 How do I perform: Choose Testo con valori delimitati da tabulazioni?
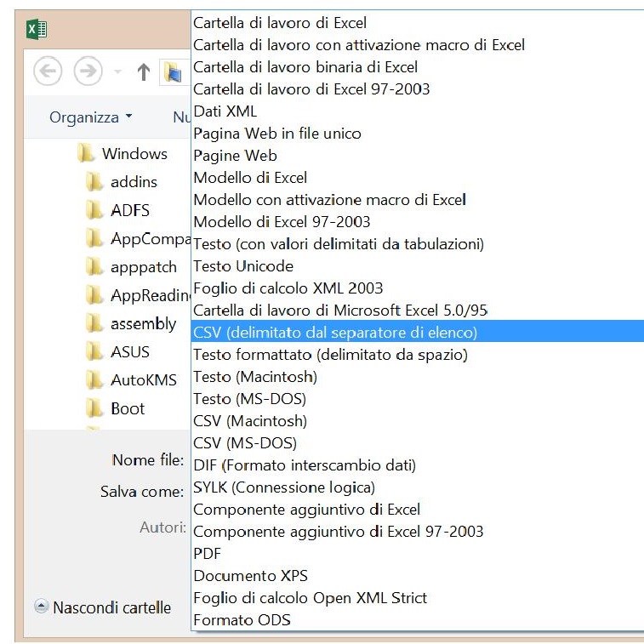tap(418, 244)
